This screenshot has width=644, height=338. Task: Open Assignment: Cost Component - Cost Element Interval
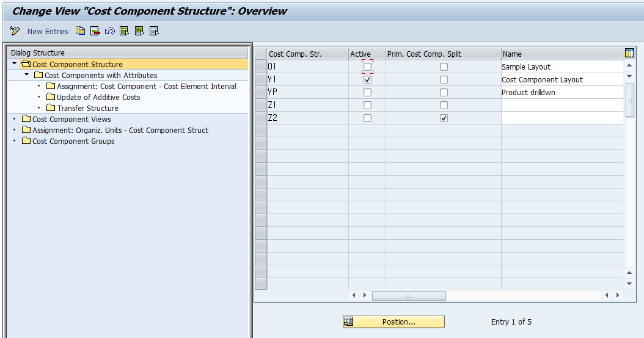pos(147,87)
